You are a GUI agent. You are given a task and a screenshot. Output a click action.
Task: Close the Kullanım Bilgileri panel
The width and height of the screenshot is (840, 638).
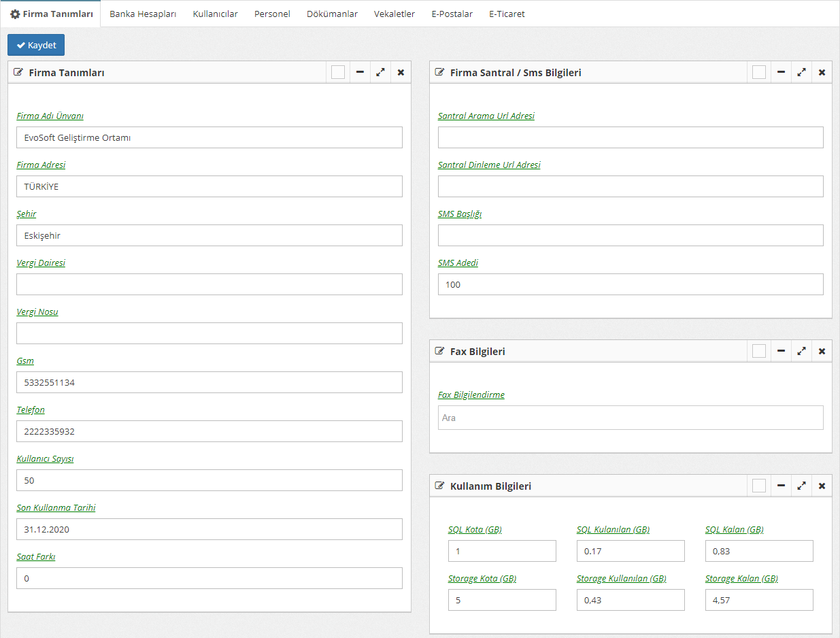point(822,486)
